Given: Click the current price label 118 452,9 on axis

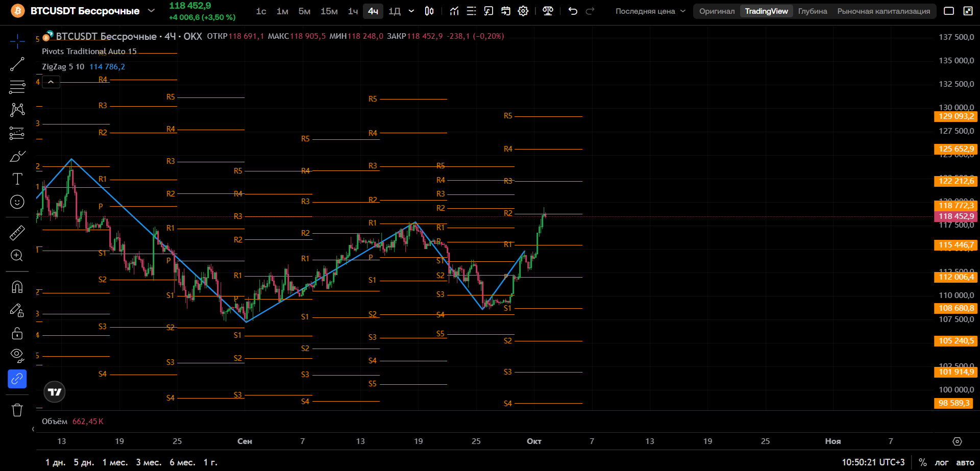Looking at the screenshot, I should (956, 216).
